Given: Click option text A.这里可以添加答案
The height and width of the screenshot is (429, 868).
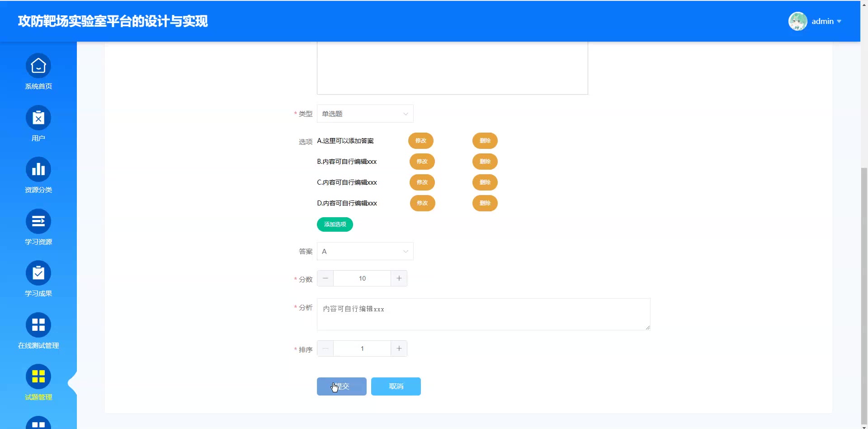Looking at the screenshot, I should click(345, 141).
